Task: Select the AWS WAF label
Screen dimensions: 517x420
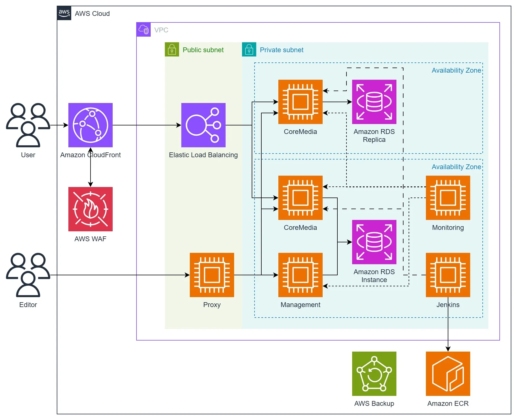Action: tap(91, 239)
